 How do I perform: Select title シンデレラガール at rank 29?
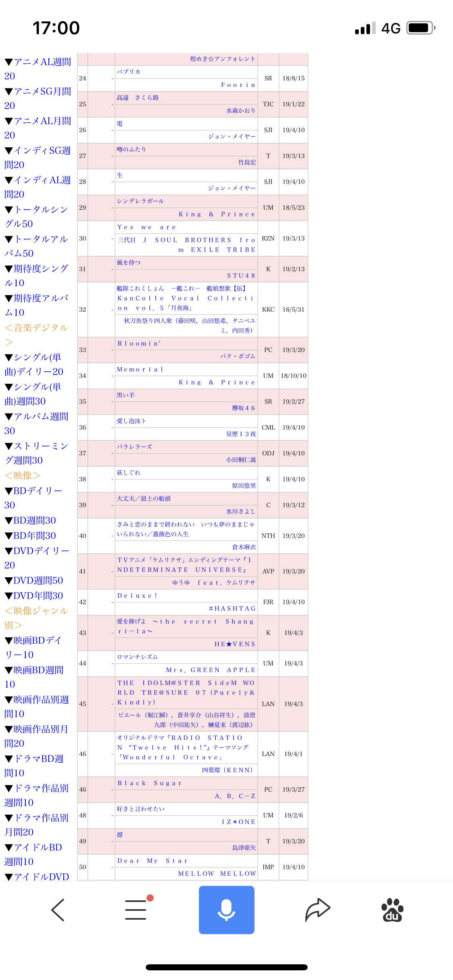click(x=140, y=201)
